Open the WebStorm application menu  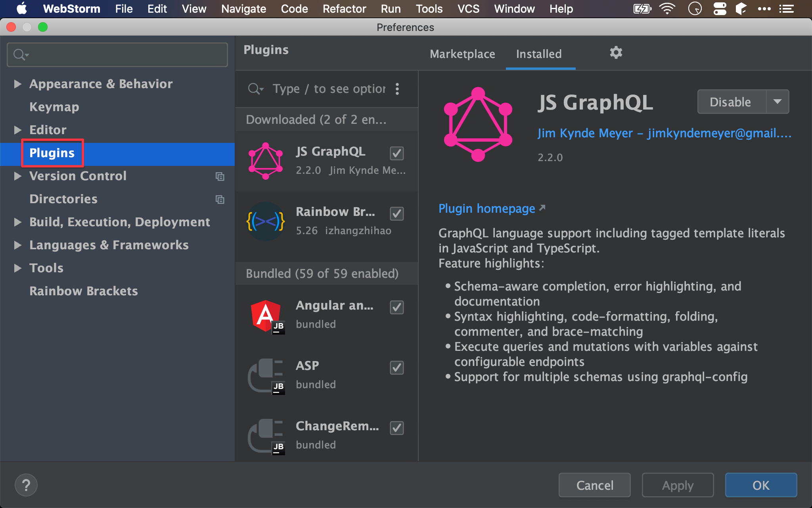(x=72, y=9)
